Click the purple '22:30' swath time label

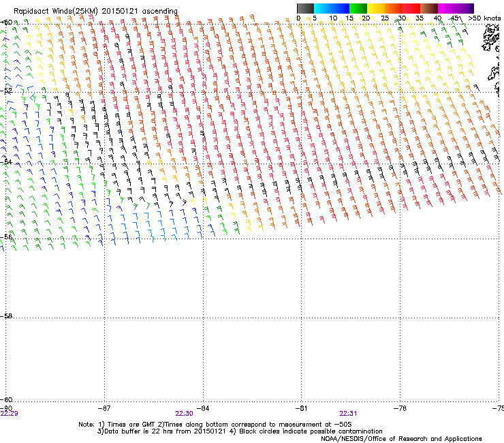point(184,414)
